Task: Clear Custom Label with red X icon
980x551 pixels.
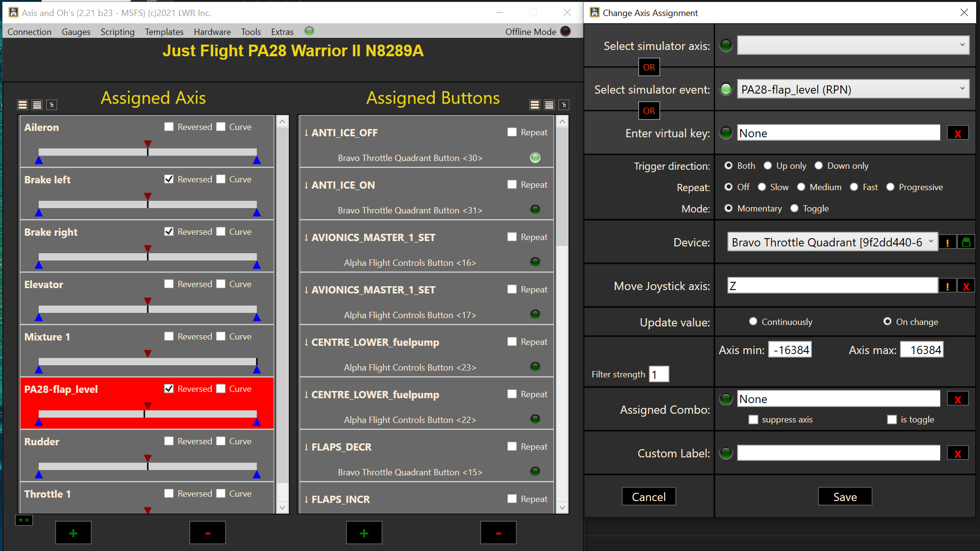Action: (x=957, y=454)
